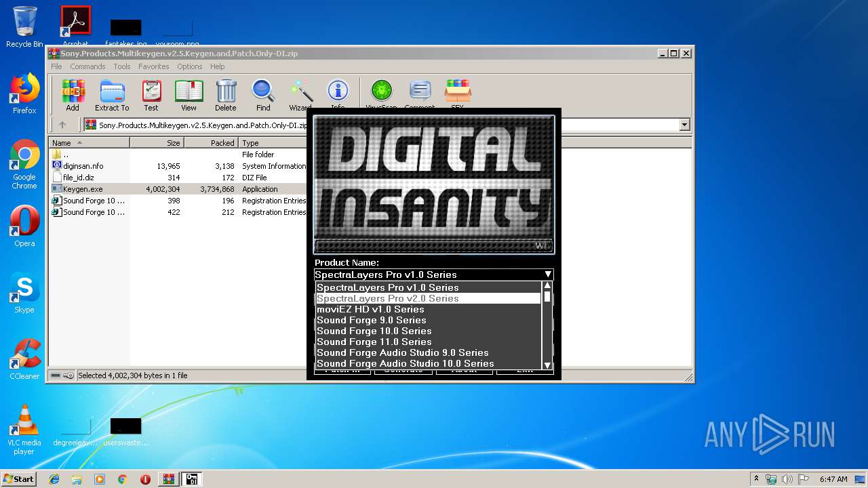
Task: Open Acrobat desktop shortcut
Action: (x=76, y=27)
